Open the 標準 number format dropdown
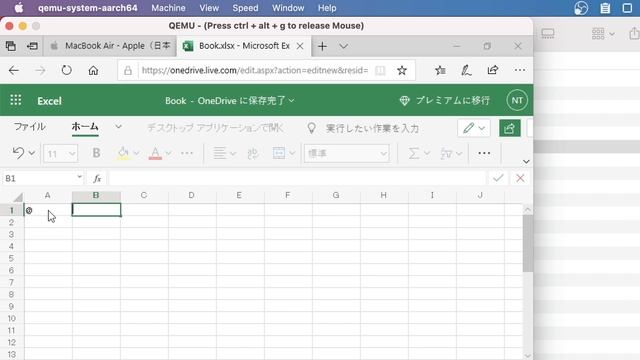Screen dimensions: 640x360 (x=347, y=153)
